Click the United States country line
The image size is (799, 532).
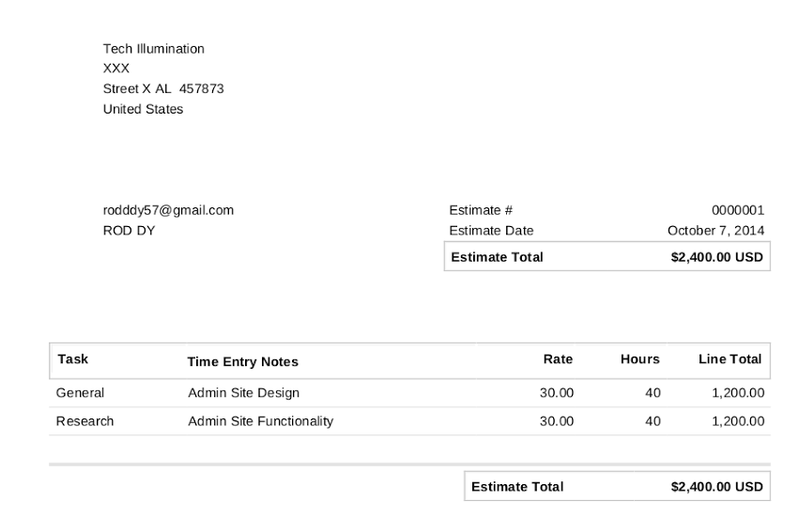pos(143,109)
